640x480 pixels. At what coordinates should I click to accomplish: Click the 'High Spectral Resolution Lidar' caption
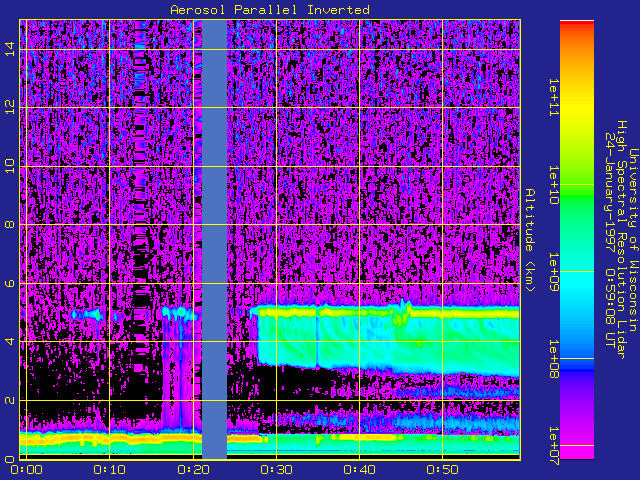point(621,240)
